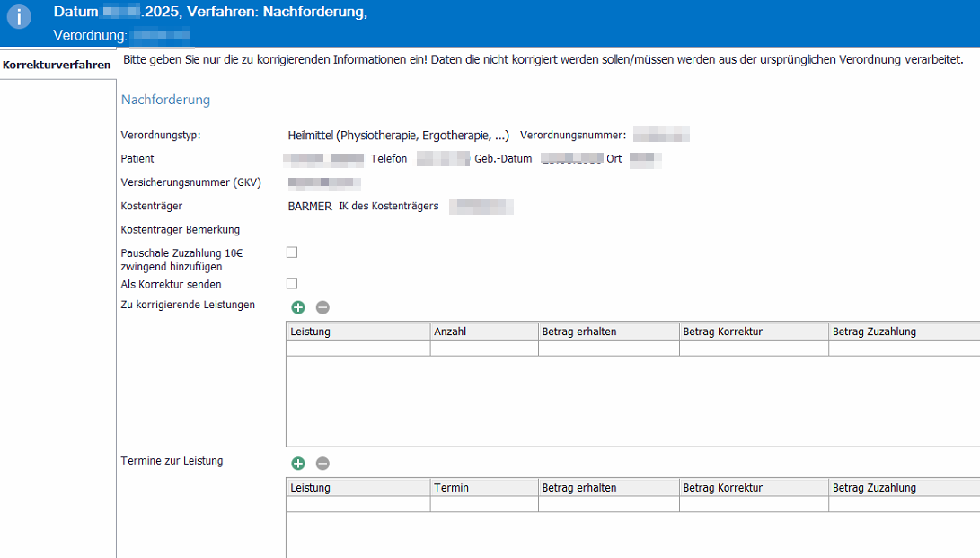Click the Telefon label
The image size is (980, 558).
coord(389,159)
